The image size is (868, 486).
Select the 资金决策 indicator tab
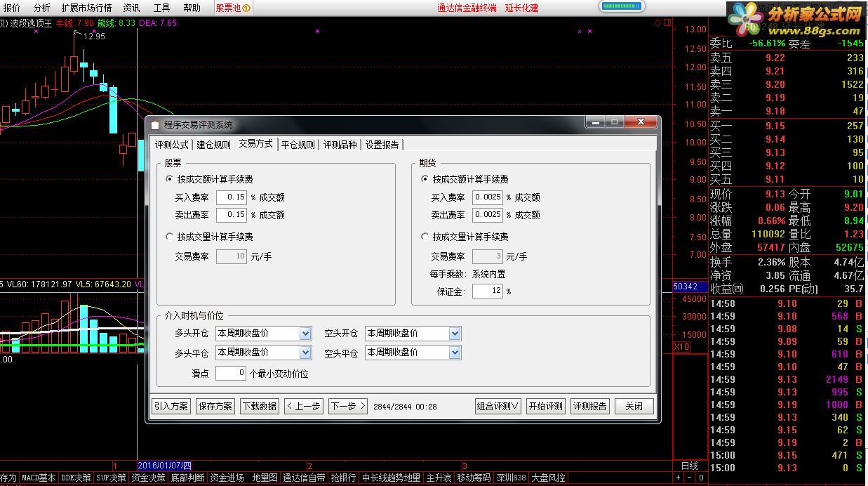click(x=149, y=478)
